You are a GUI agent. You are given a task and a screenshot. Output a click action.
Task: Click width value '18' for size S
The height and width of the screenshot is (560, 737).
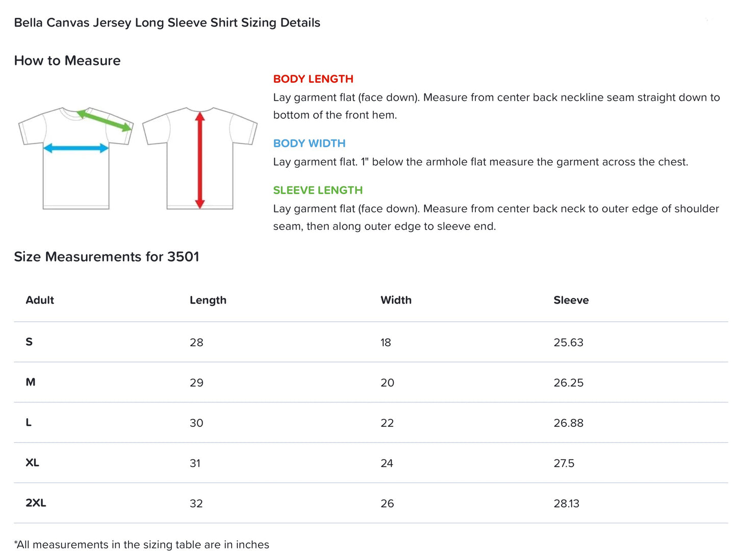pos(386,342)
